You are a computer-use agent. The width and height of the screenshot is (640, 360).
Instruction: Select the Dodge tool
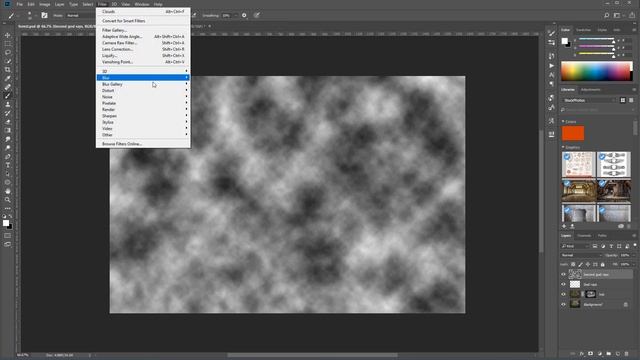coord(7,148)
